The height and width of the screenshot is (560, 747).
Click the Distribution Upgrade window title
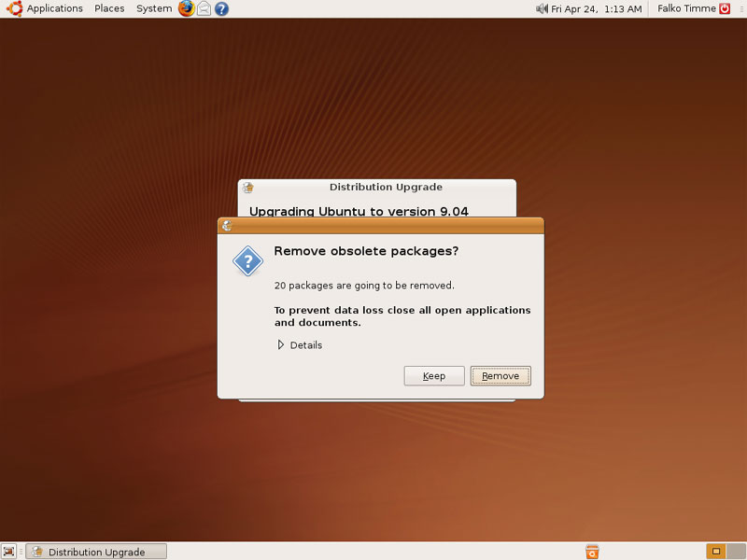(386, 187)
